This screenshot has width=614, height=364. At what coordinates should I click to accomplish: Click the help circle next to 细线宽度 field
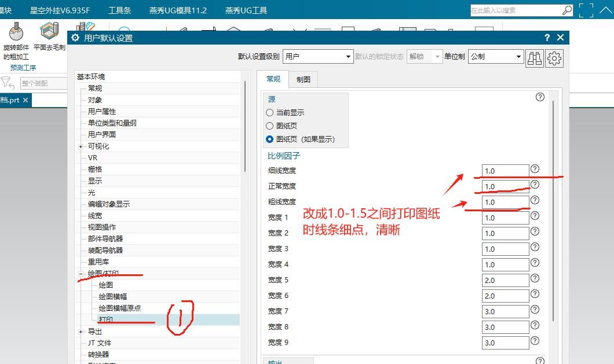click(535, 170)
